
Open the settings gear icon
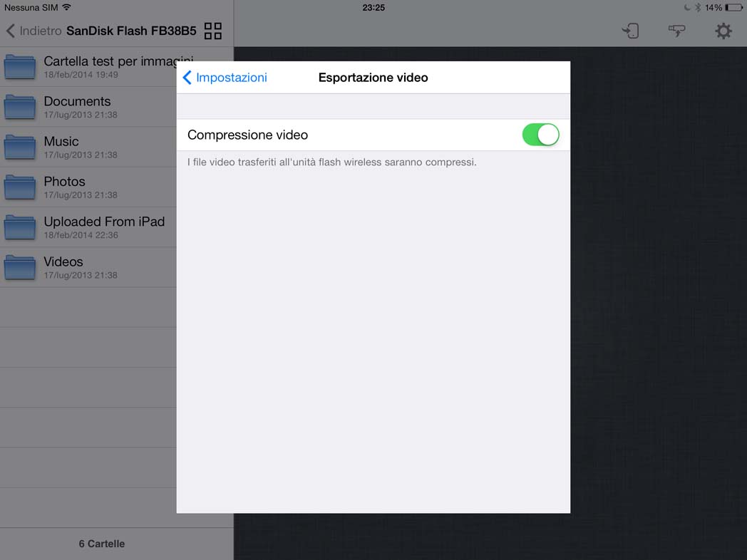pyautogui.click(x=723, y=31)
